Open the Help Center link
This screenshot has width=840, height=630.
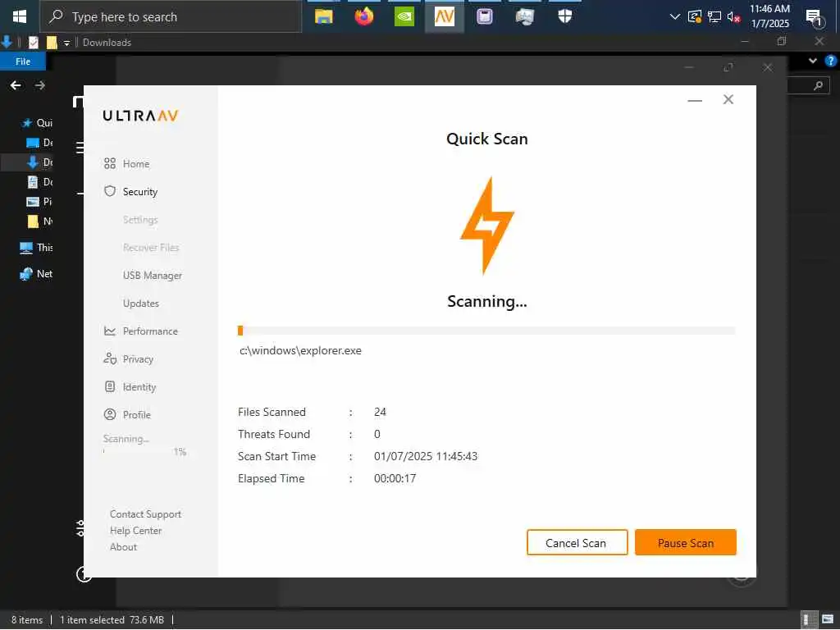136,531
